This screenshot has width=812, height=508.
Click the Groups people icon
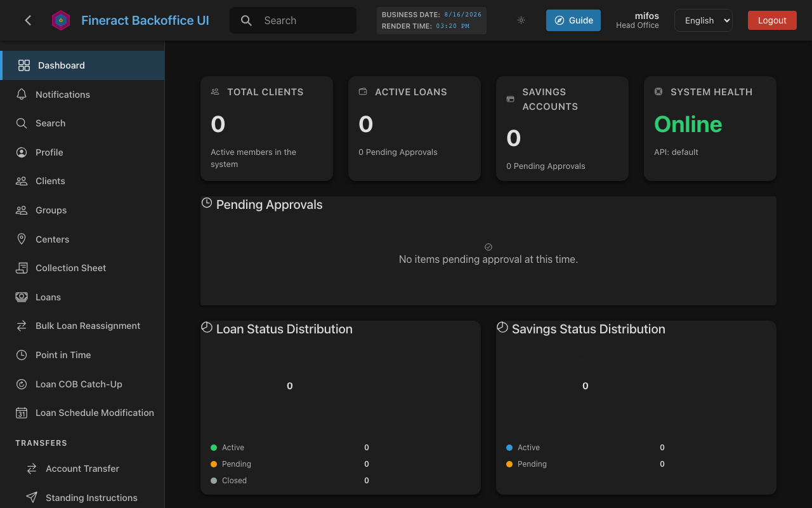(x=22, y=210)
